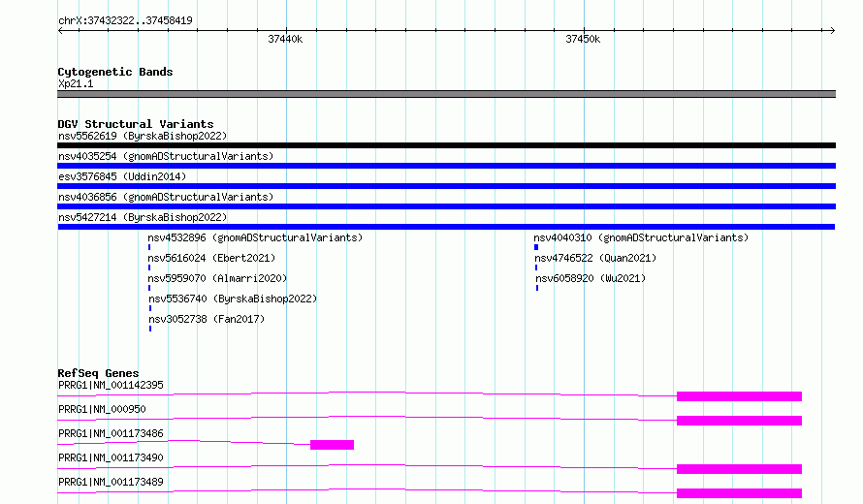The height and width of the screenshot is (504, 863).
Task: Click the Cytogenetic Bands track title
Action: [x=115, y=72]
